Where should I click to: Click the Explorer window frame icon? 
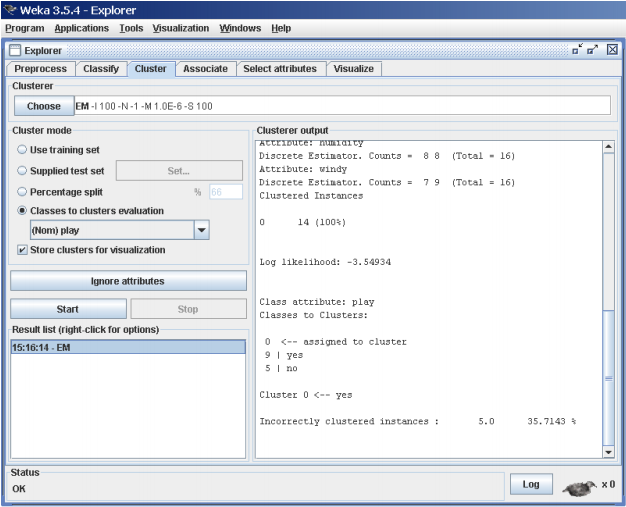[x=15, y=51]
